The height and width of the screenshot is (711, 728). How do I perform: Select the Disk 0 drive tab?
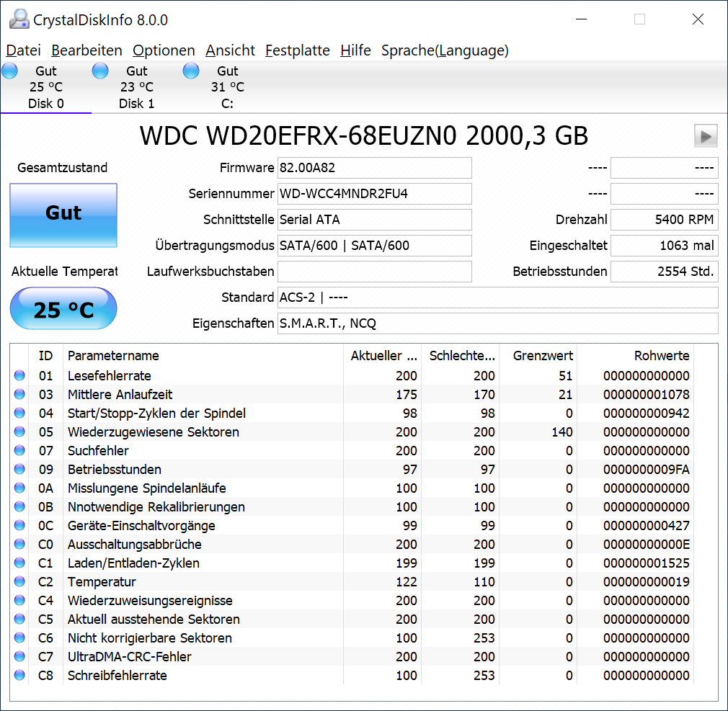[x=46, y=87]
